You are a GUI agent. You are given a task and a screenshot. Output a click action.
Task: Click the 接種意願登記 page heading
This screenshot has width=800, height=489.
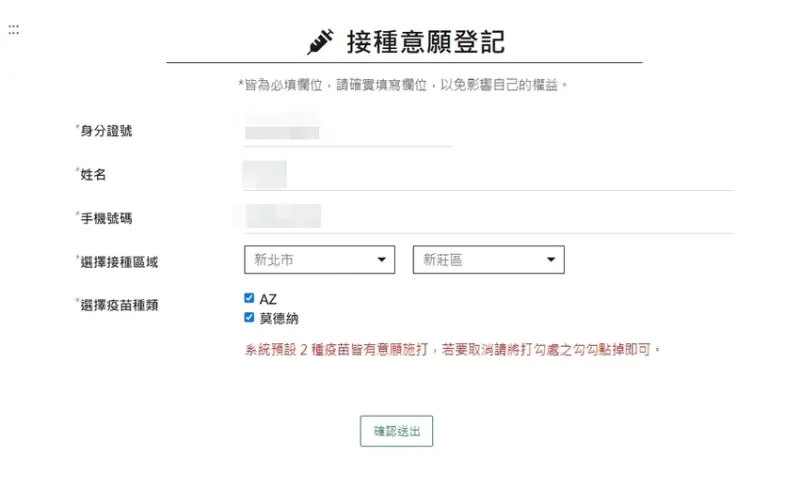tap(425, 42)
